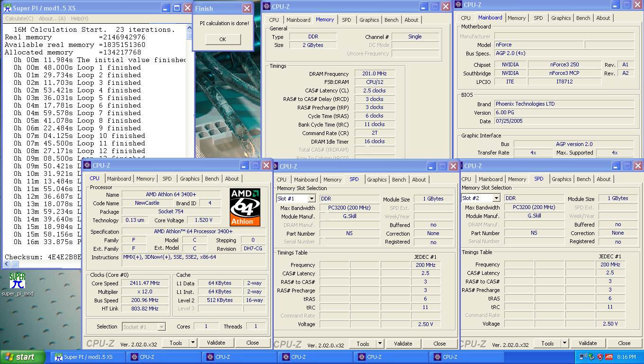Screen dimensions: 644x364
Task: Click BIOS Brand Phoenix Technologies LTD
Action: point(564,104)
